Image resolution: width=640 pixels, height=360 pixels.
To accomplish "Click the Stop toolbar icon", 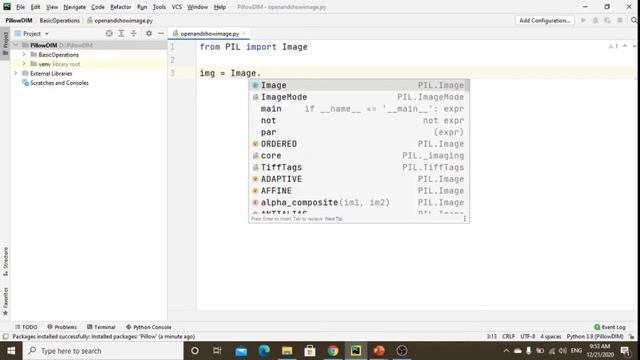I will point(620,20).
